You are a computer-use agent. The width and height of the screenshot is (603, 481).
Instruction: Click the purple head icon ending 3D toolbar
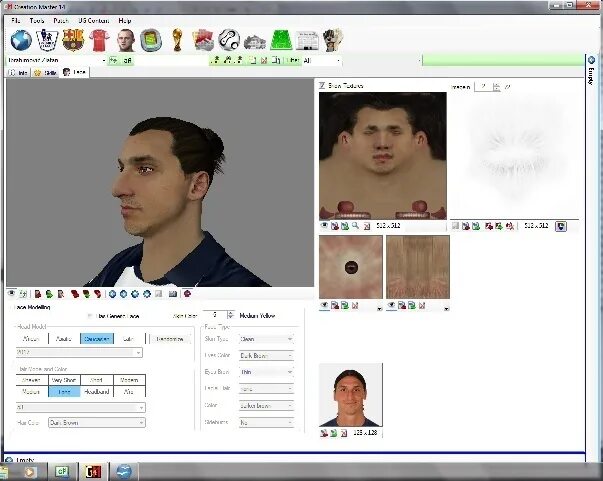187,294
